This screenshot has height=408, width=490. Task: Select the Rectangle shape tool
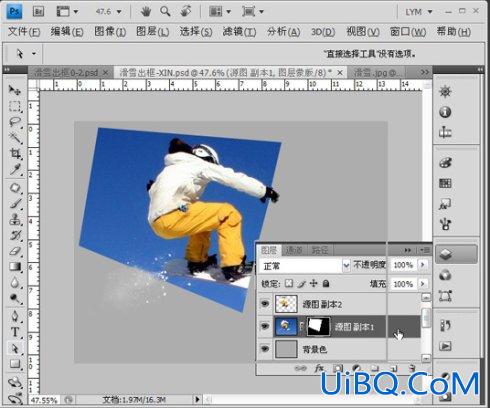15,364
